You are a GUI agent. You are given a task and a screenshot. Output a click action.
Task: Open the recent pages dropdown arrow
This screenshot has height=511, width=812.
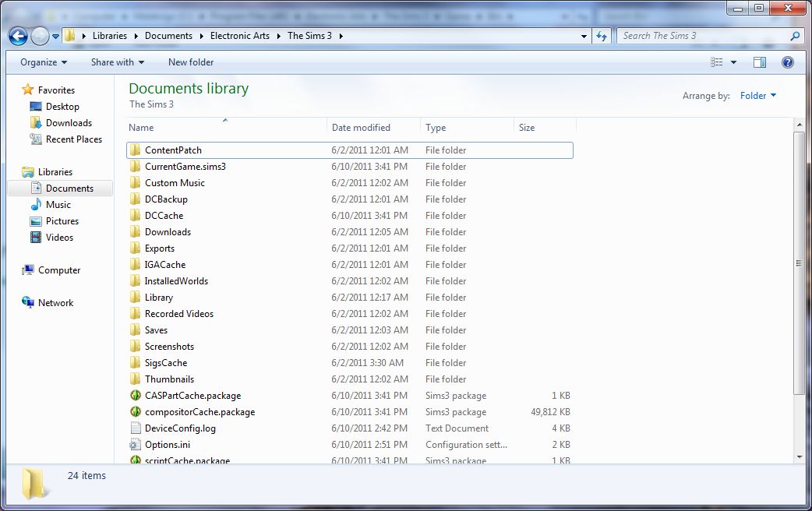point(55,37)
